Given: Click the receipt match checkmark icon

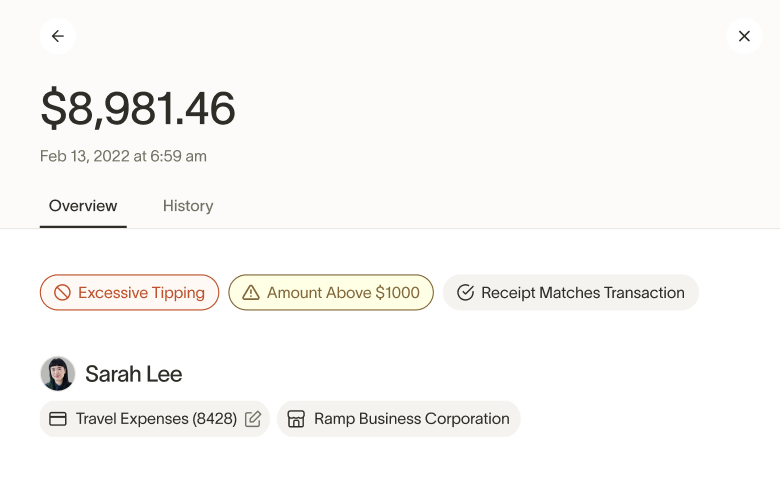Looking at the screenshot, I should tap(465, 293).
